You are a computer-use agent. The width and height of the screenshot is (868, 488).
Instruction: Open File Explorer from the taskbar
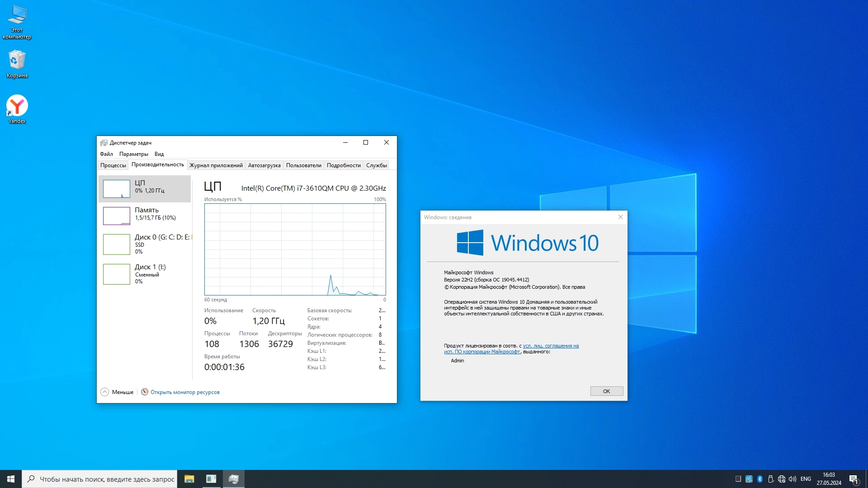[189, 479]
